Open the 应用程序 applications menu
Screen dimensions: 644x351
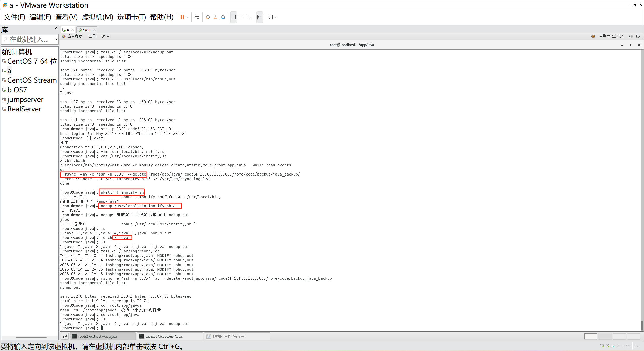click(75, 36)
